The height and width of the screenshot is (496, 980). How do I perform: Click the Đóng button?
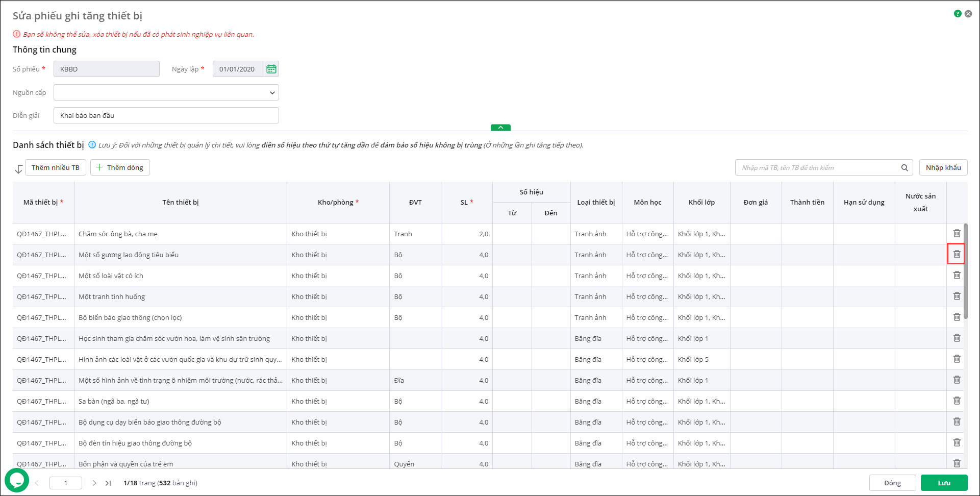pyautogui.click(x=892, y=483)
